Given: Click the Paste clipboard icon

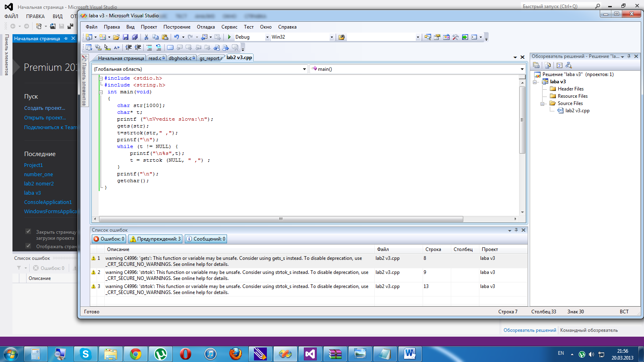Looking at the screenshot, I should click(165, 37).
